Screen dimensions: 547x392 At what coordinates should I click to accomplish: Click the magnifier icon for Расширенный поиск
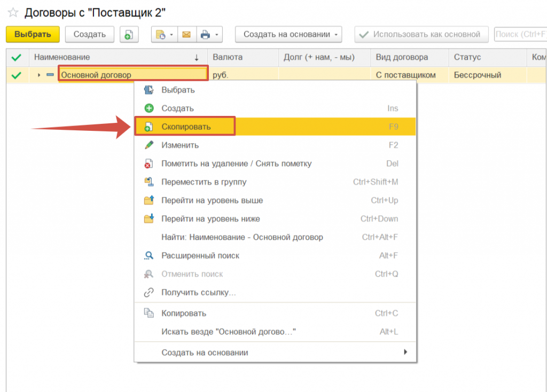coord(149,256)
